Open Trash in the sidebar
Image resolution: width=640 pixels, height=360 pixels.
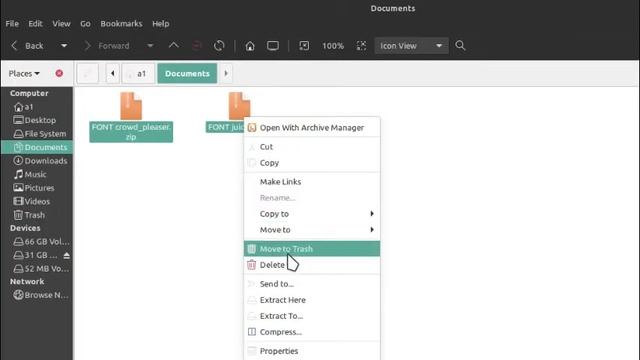pyautogui.click(x=37, y=215)
